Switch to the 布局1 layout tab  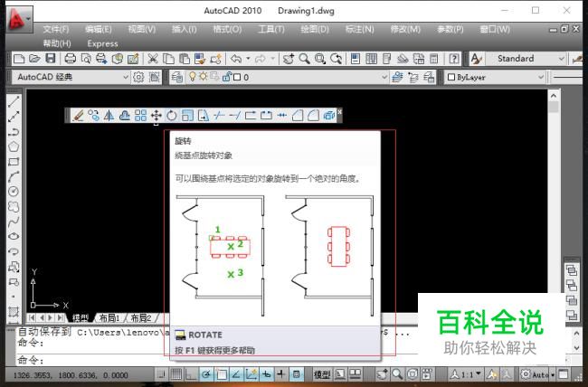(109, 318)
